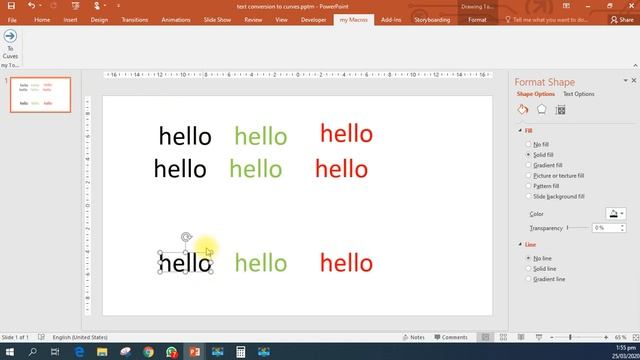Switch to the Developer ribbon tab
This screenshot has height=360, width=640.
coord(313,20)
